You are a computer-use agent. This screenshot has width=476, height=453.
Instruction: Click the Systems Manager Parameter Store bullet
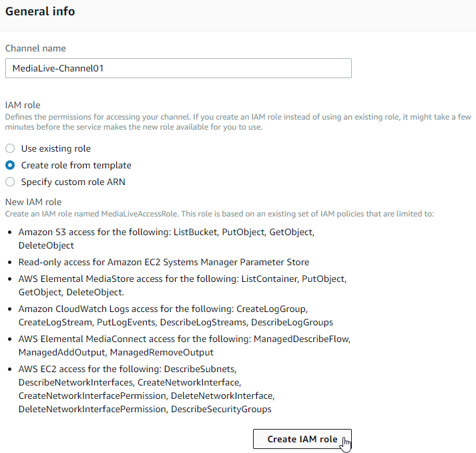[164, 262]
